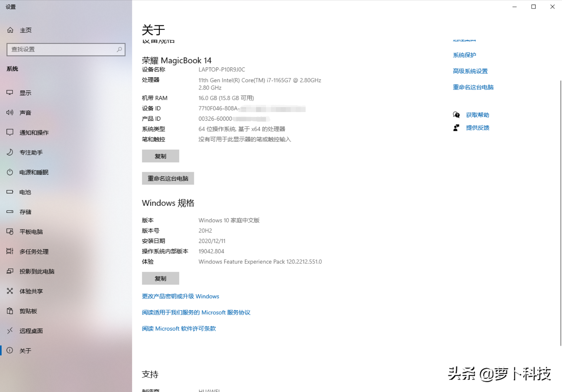Copy Windows specs with the lower 复制 button
562x392 pixels.
(161, 278)
